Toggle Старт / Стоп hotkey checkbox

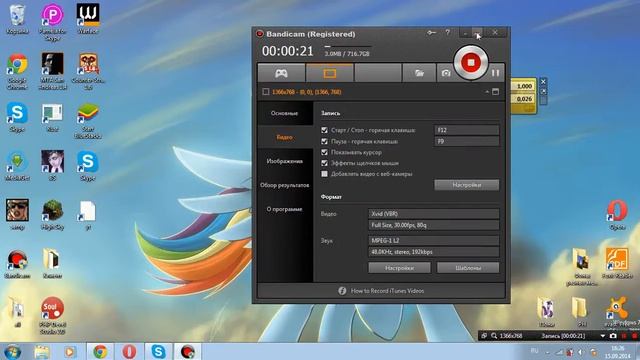tap(324, 130)
